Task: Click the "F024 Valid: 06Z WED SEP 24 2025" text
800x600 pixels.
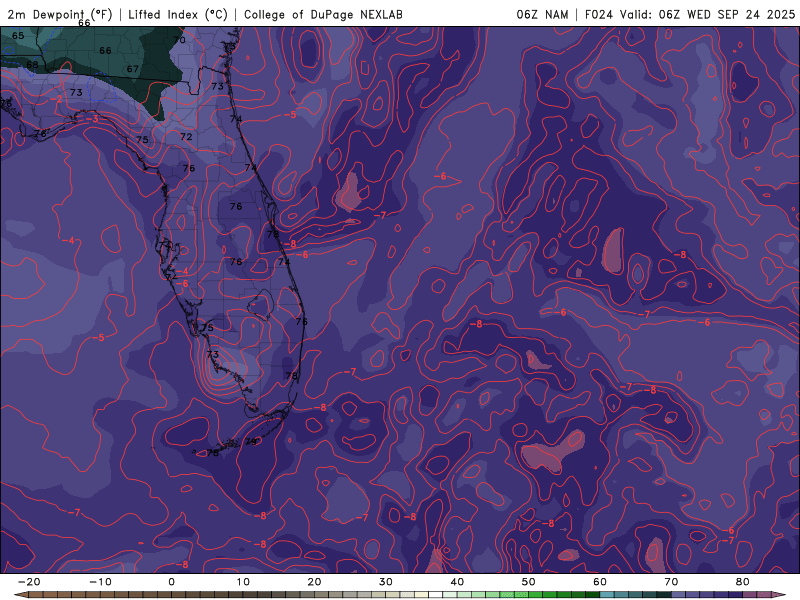Action: click(x=690, y=14)
